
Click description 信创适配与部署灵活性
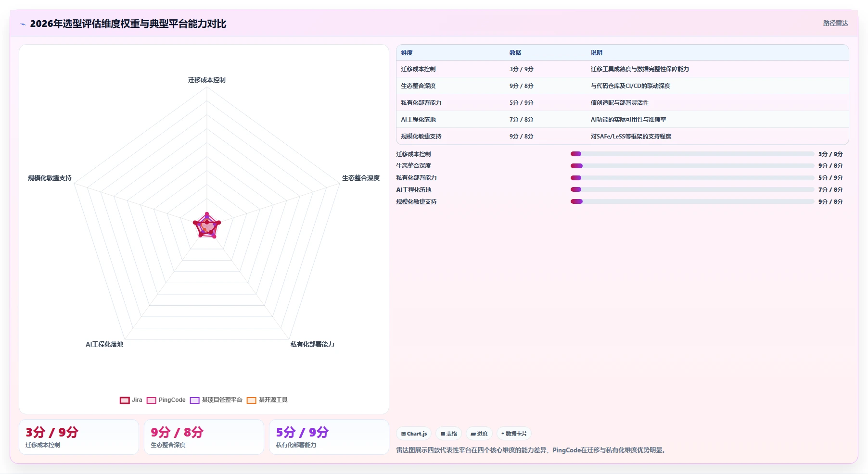pos(620,103)
